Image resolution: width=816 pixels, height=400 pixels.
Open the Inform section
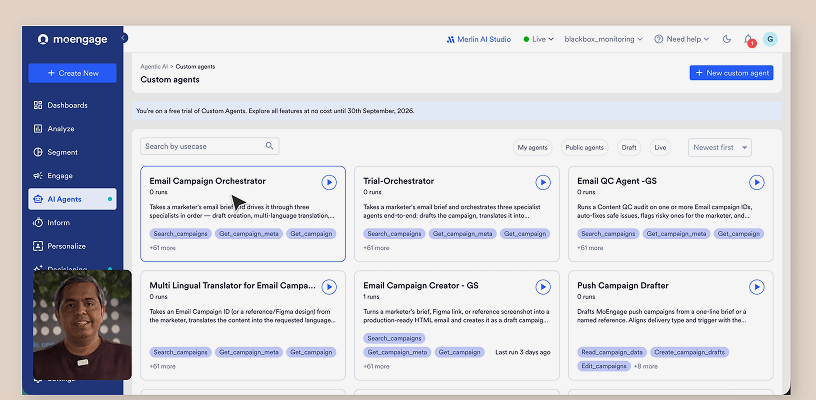(x=72, y=223)
